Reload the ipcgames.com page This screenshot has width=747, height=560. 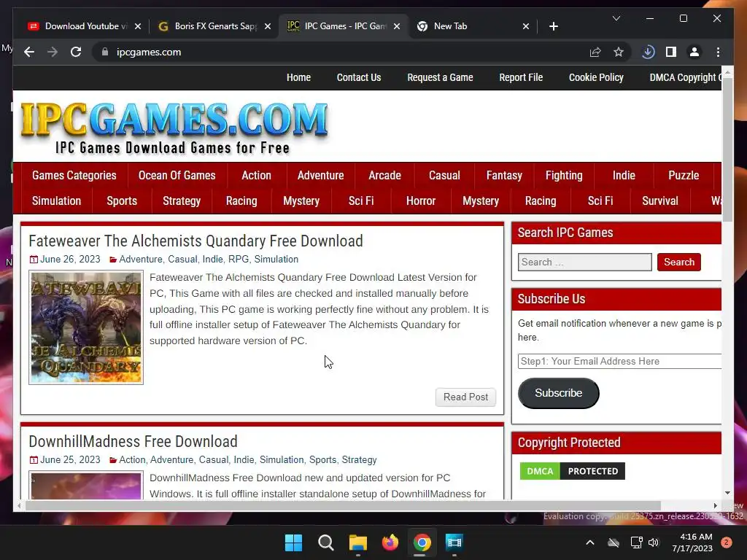(x=76, y=52)
